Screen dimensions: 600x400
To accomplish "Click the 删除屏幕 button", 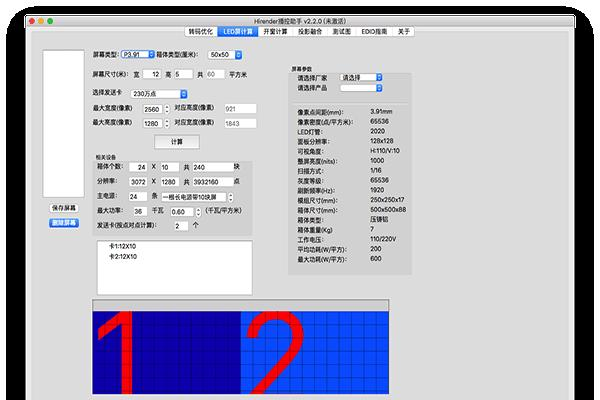I will point(63,222).
